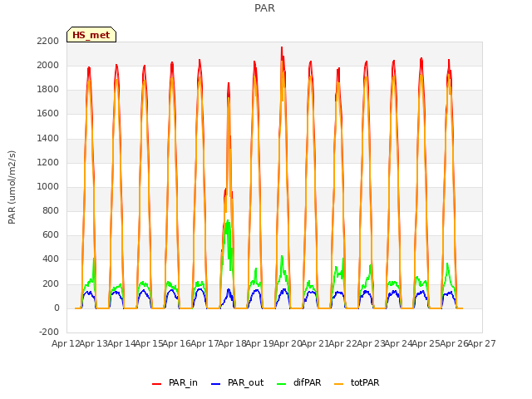The height and width of the screenshot is (399, 532).
Task: Select the PAR_in legend label
Action: (x=183, y=382)
